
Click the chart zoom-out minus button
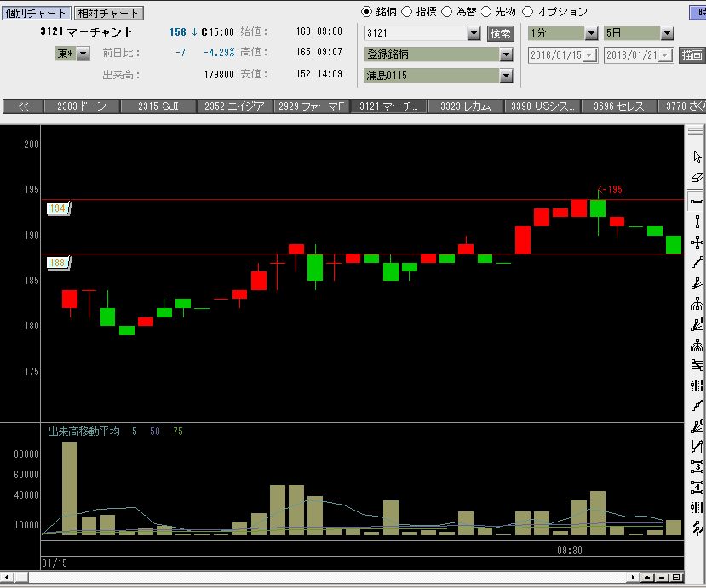click(662, 577)
